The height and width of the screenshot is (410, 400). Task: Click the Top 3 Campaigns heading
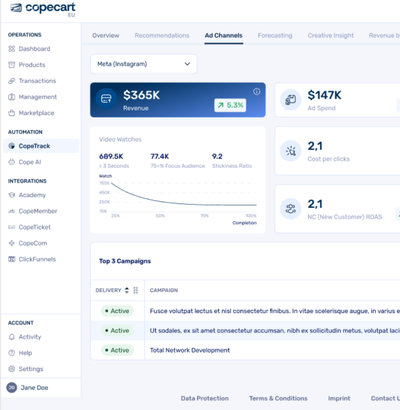125,261
